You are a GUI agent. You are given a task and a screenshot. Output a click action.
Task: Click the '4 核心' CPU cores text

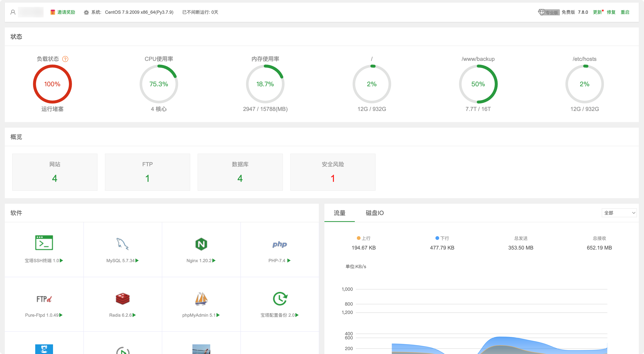(x=159, y=109)
